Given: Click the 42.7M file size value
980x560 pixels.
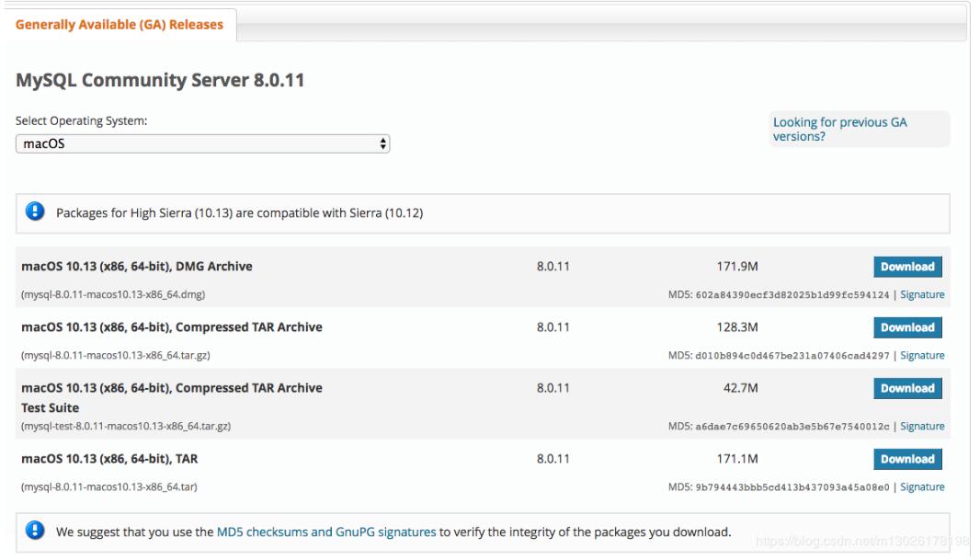Looking at the screenshot, I should pos(741,388).
